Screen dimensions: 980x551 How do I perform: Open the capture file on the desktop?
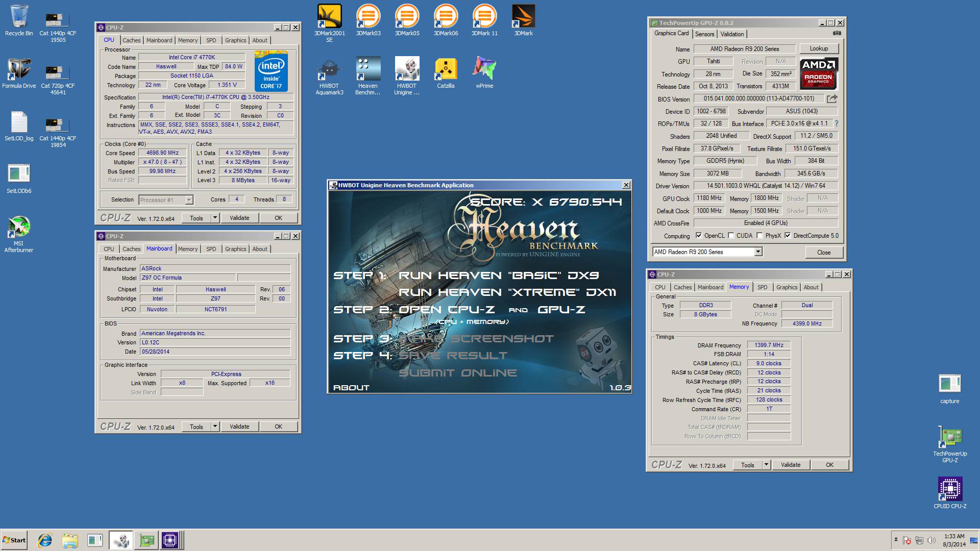click(950, 389)
